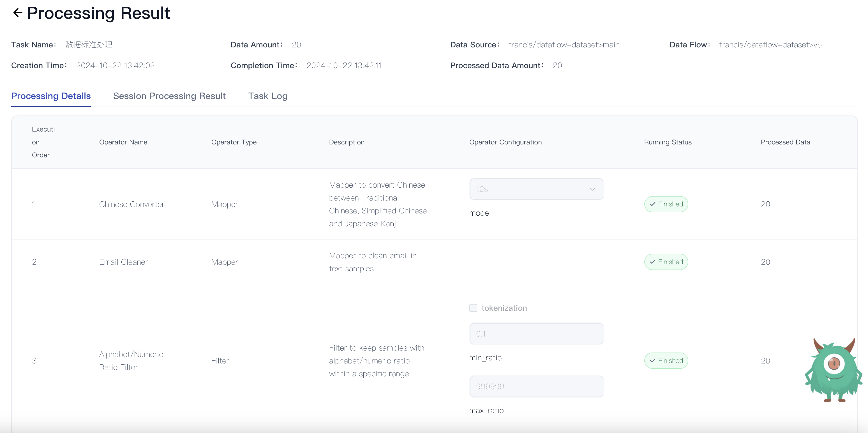
Task: Click the Chinese Converter operator name
Action: (132, 204)
